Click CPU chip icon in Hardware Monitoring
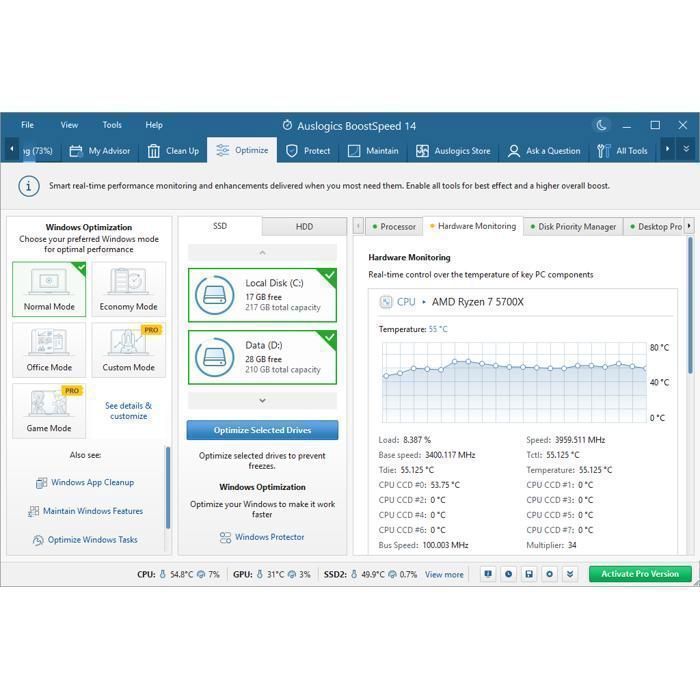The height and width of the screenshot is (700, 700). pos(385,302)
